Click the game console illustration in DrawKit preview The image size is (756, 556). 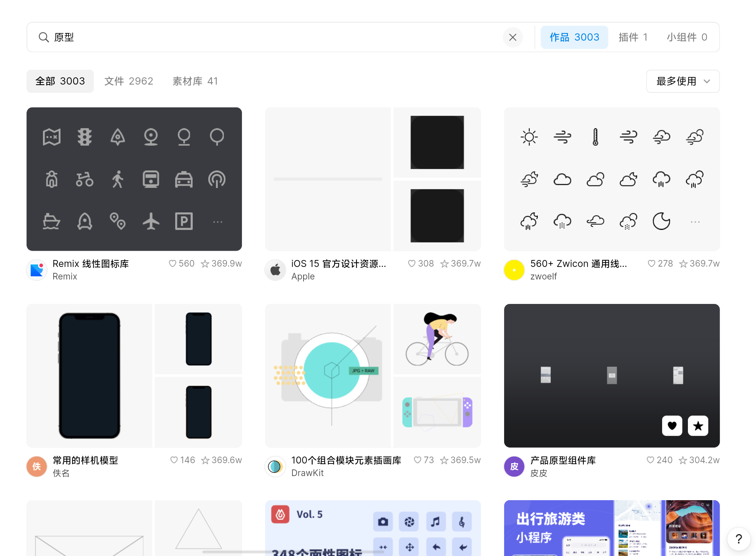tap(437, 412)
